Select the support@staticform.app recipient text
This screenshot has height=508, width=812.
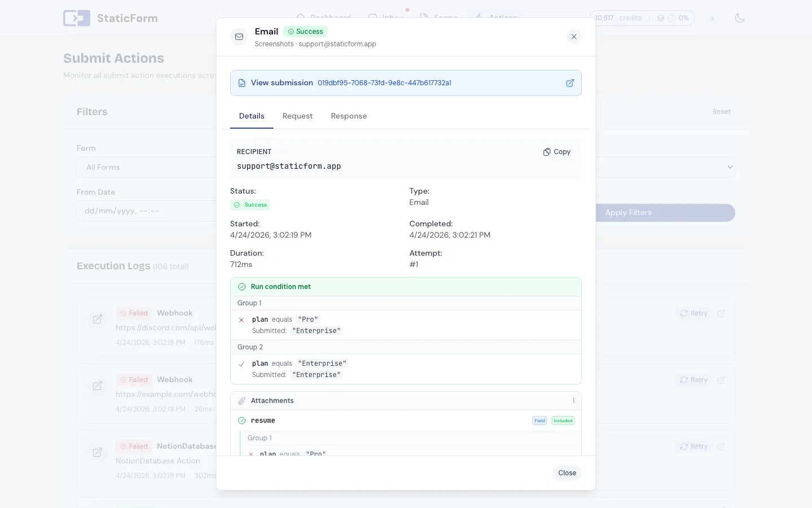[289, 167]
